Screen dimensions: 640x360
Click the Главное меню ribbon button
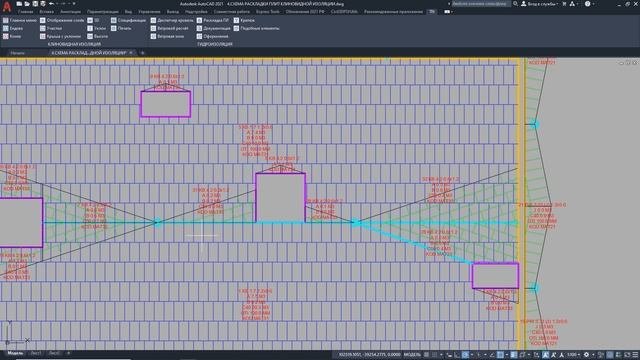tap(20, 20)
